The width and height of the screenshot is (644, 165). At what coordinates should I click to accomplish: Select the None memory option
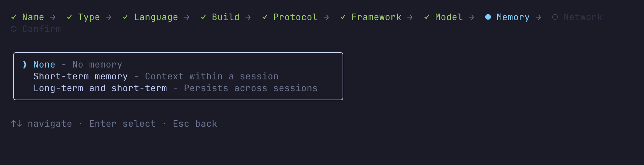(44, 64)
